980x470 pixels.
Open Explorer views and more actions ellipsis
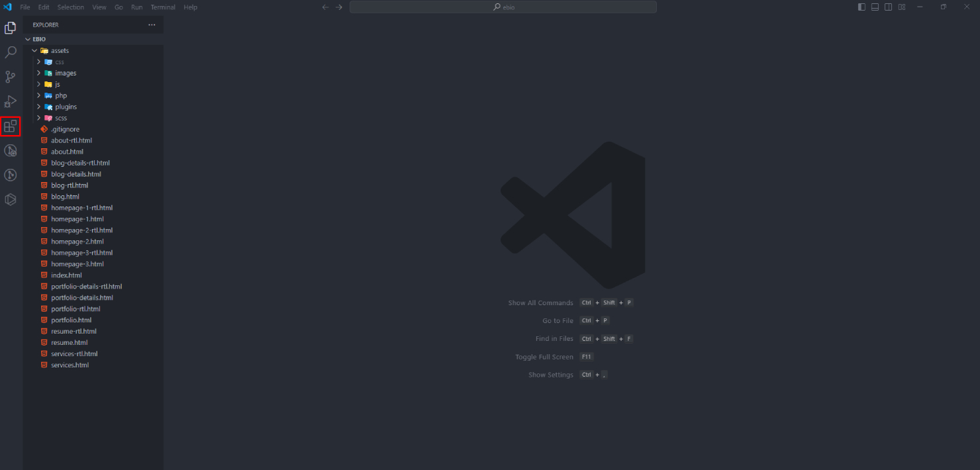point(152,25)
